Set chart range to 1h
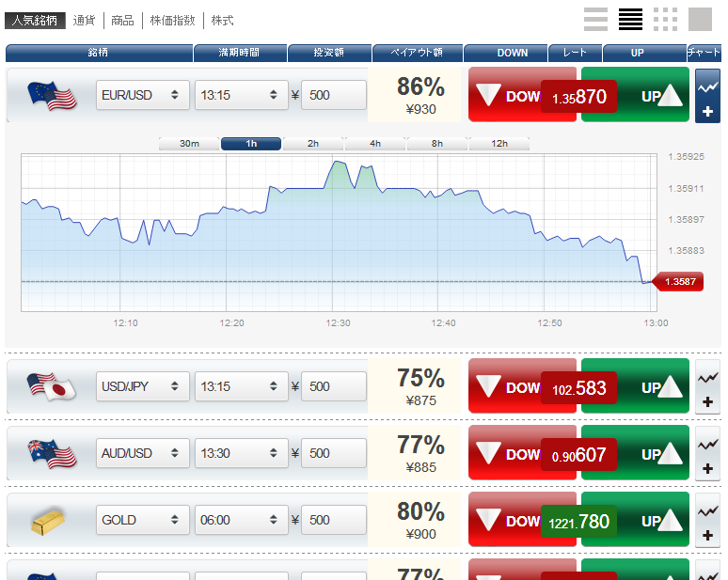Image resolution: width=728 pixels, height=580 pixels. pos(251,144)
